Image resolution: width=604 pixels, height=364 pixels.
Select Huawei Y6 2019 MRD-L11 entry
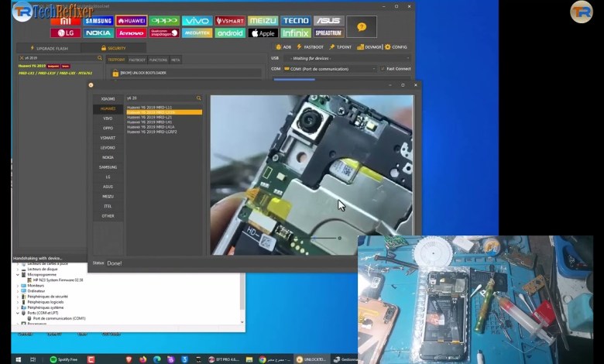coord(149,108)
